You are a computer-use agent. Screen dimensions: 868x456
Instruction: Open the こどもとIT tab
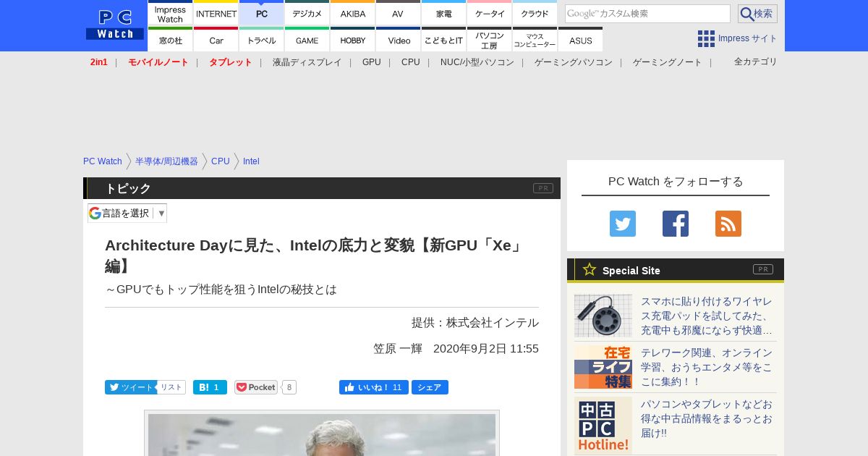[443, 39]
